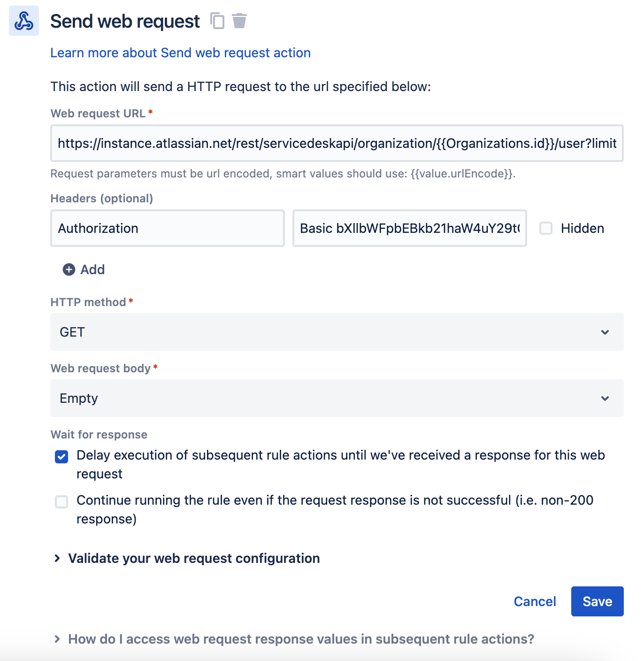Open Learn more about Send web request action
This screenshot has width=644, height=661.
(x=180, y=53)
